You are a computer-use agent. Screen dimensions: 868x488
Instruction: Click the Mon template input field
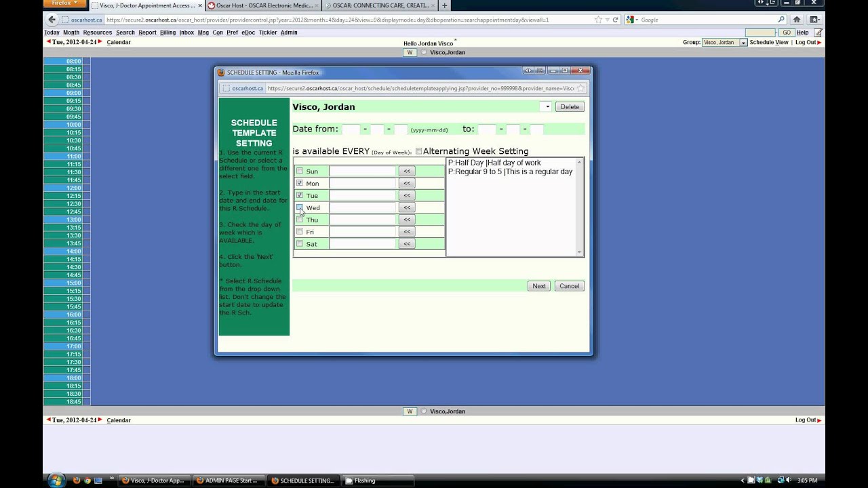coord(362,183)
